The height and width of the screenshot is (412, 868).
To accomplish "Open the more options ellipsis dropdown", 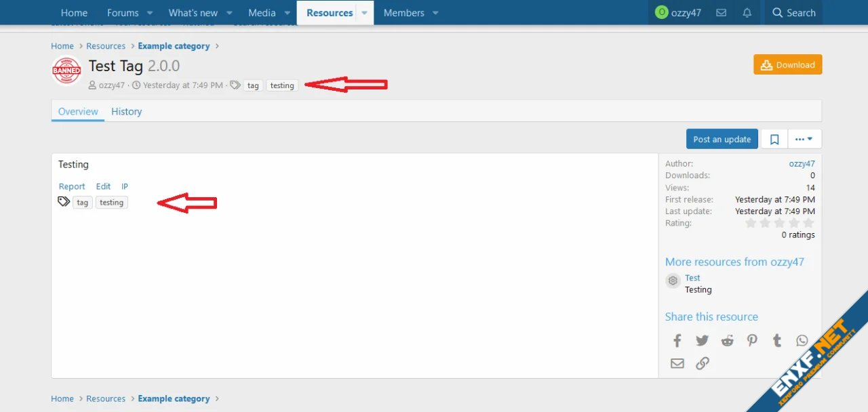I will tap(804, 139).
